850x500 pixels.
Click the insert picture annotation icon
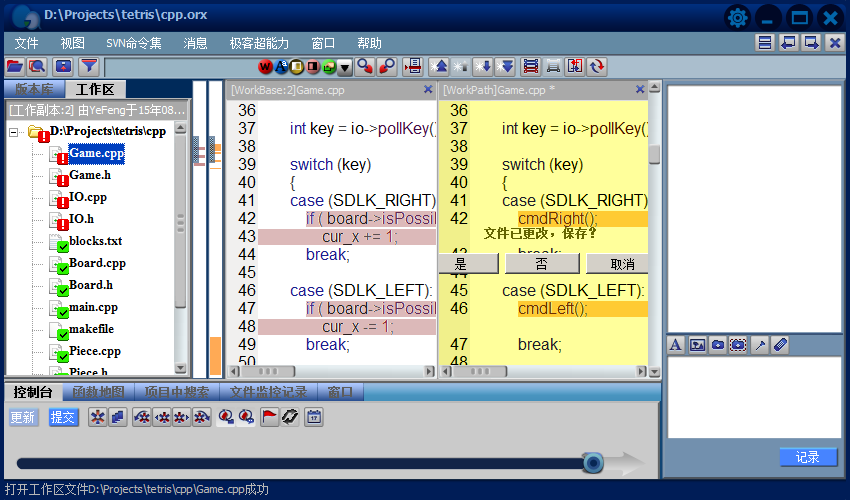point(698,345)
